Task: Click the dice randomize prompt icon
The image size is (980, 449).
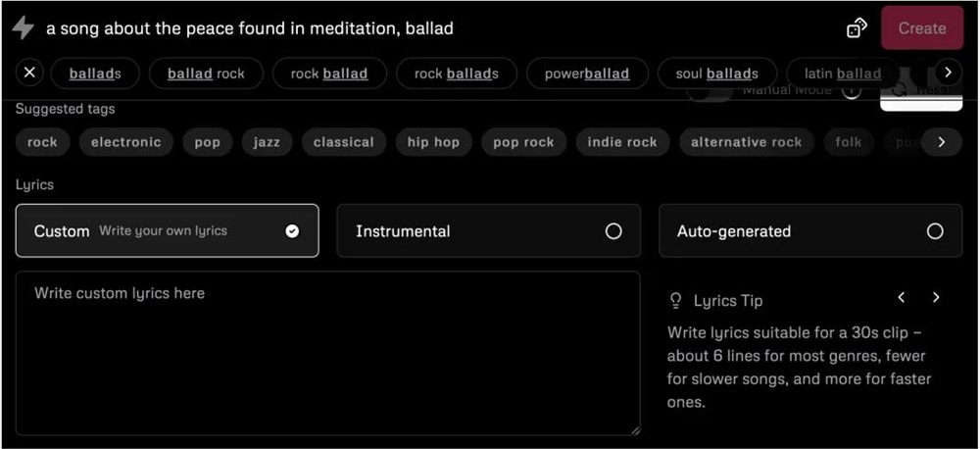Action: click(x=857, y=28)
